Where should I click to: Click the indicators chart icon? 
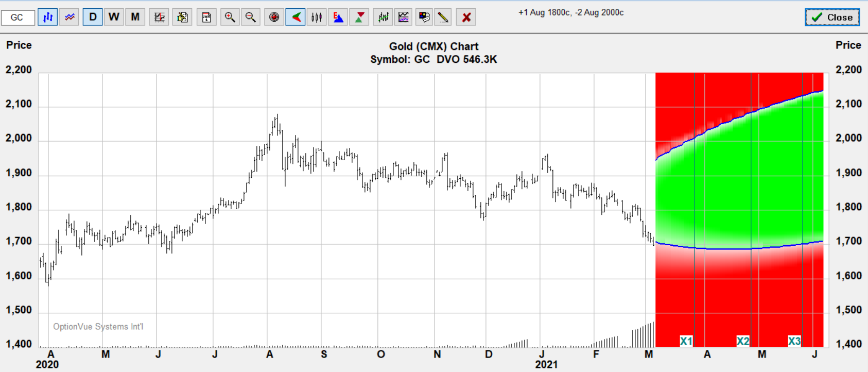pyautogui.click(x=404, y=17)
